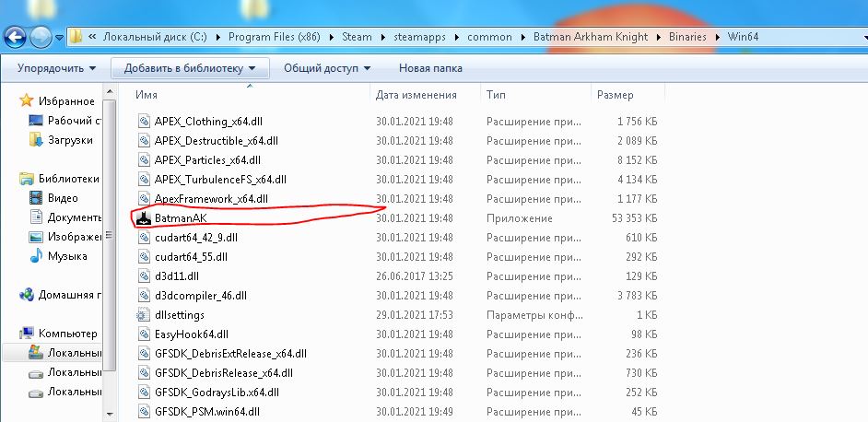This screenshot has height=422, width=868.
Task: Click the Домашняя группа icon
Action: 26,295
